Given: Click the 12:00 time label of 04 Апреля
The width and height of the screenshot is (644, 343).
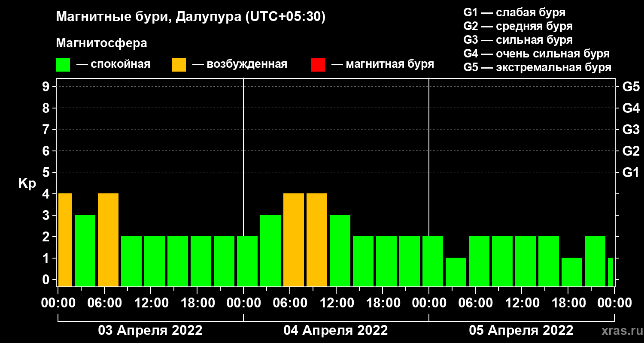Looking at the screenshot, I should coord(336,303).
